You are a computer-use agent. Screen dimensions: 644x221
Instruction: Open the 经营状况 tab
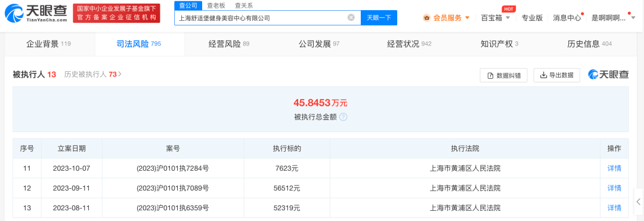[409, 44]
